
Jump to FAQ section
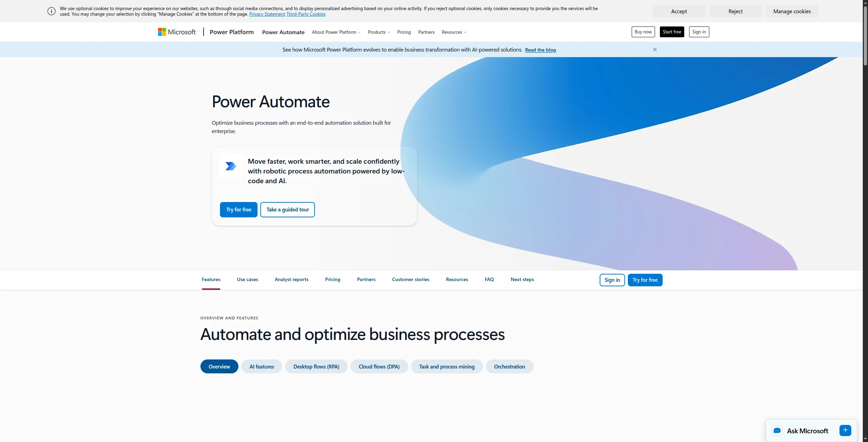coord(489,279)
